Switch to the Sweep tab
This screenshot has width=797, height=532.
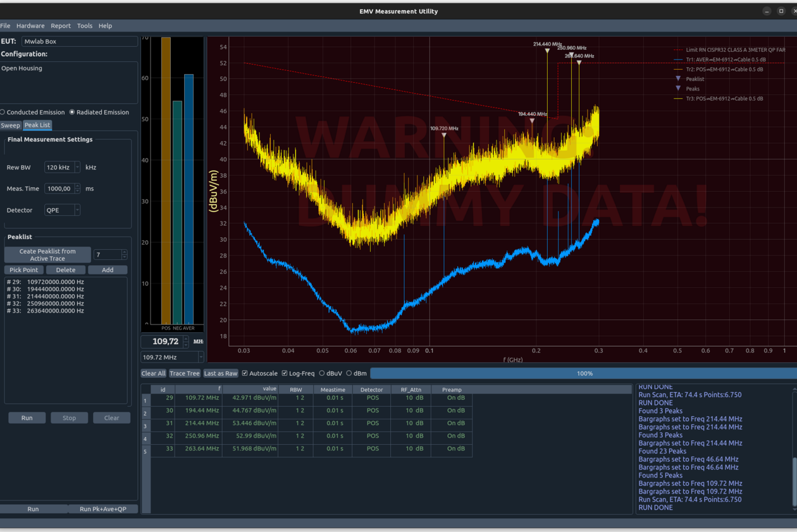click(x=10, y=125)
